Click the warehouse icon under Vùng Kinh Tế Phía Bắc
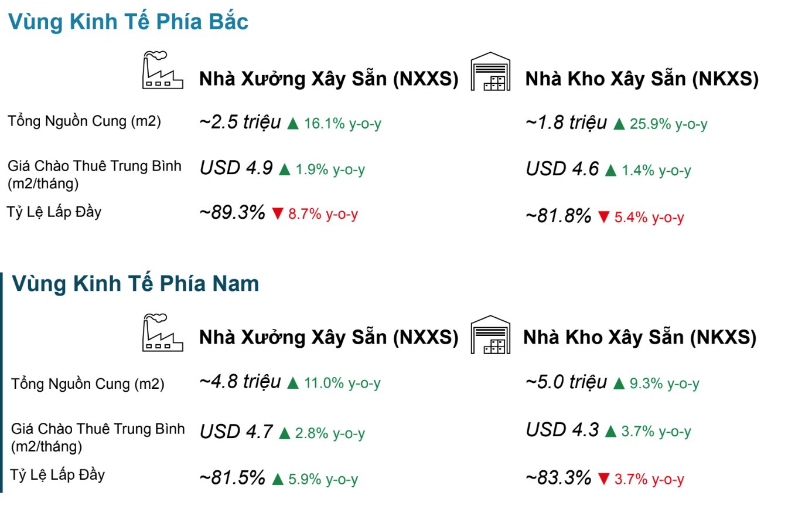The width and height of the screenshot is (812, 509). pyautogui.click(x=491, y=71)
